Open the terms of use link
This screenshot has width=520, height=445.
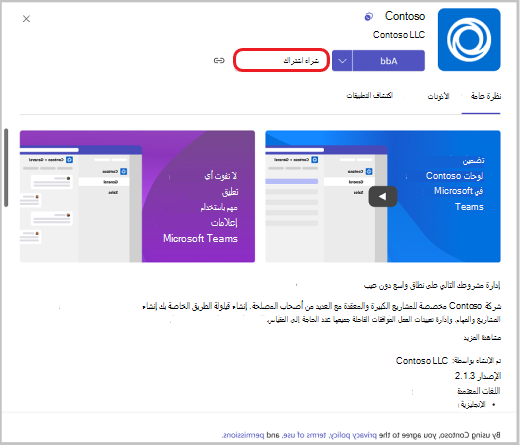tap(304, 435)
